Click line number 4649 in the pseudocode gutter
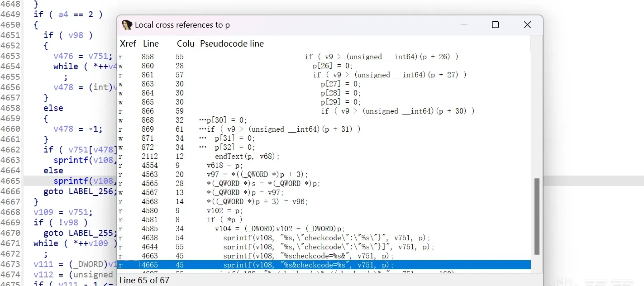 pyautogui.click(x=10, y=14)
